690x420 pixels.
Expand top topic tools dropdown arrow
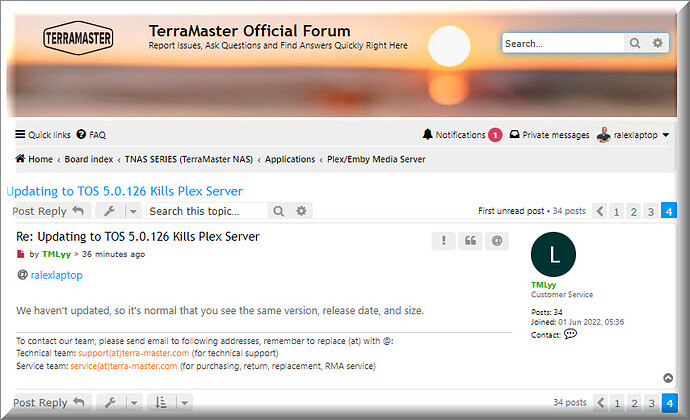[133, 211]
